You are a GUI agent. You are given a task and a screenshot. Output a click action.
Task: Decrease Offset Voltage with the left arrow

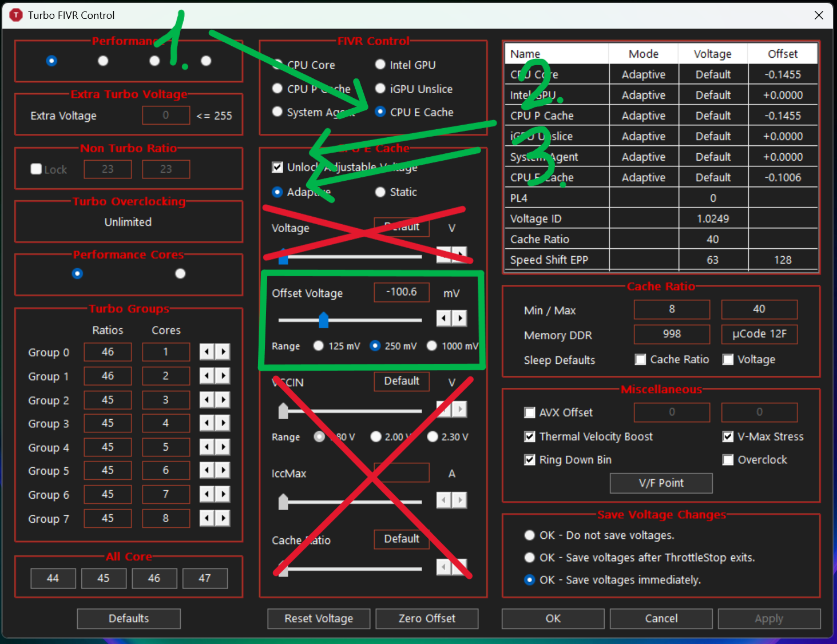tap(444, 318)
